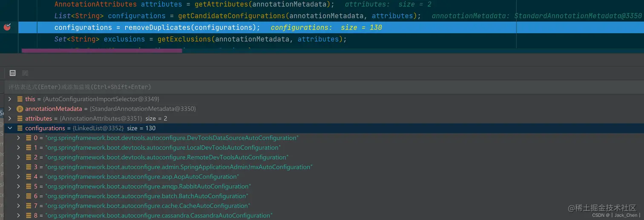644x220 pixels.
Task: Click the element icon of list index 7
Action: tap(28, 206)
